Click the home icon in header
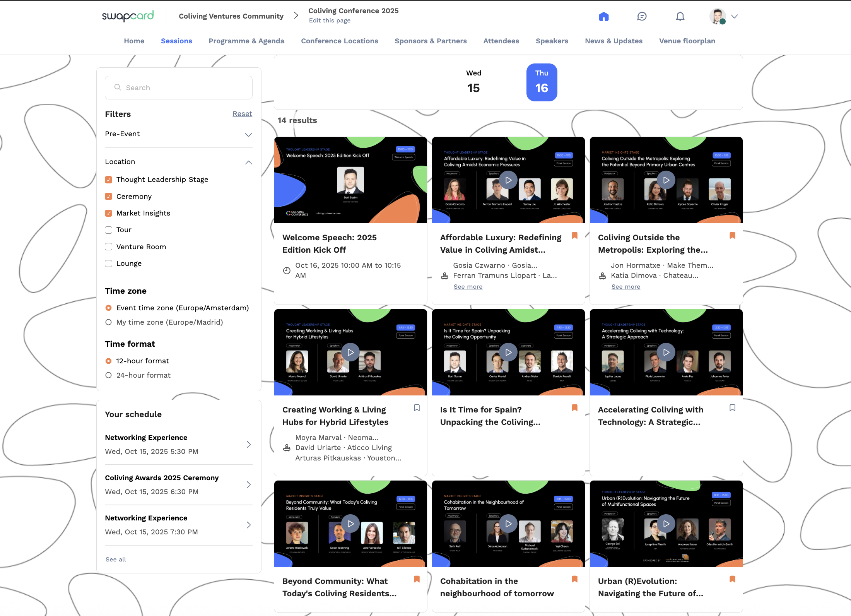 pos(603,17)
